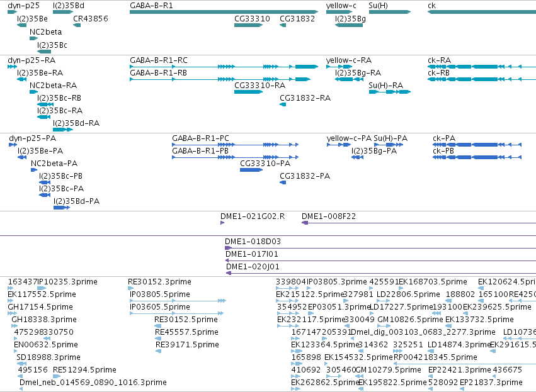Click the DME1-021G02.R clone label

click(x=253, y=216)
